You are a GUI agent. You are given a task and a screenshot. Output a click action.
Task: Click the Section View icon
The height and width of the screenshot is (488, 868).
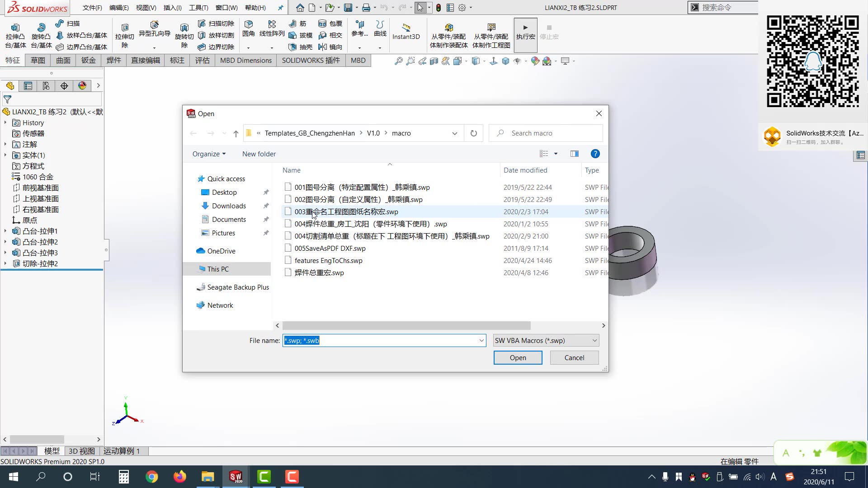pyautogui.click(x=434, y=61)
